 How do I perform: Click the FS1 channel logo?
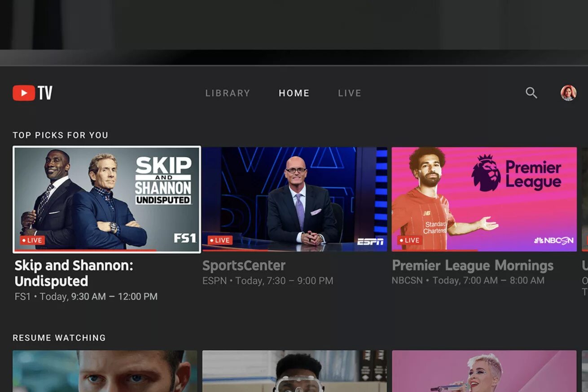coord(185,238)
